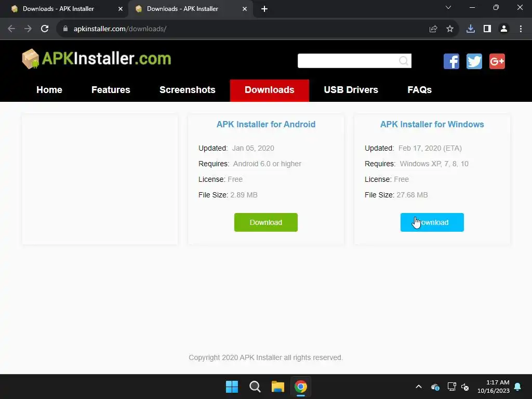532x399 pixels.
Task: Bookmark this page with star icon
Action: 450,29
